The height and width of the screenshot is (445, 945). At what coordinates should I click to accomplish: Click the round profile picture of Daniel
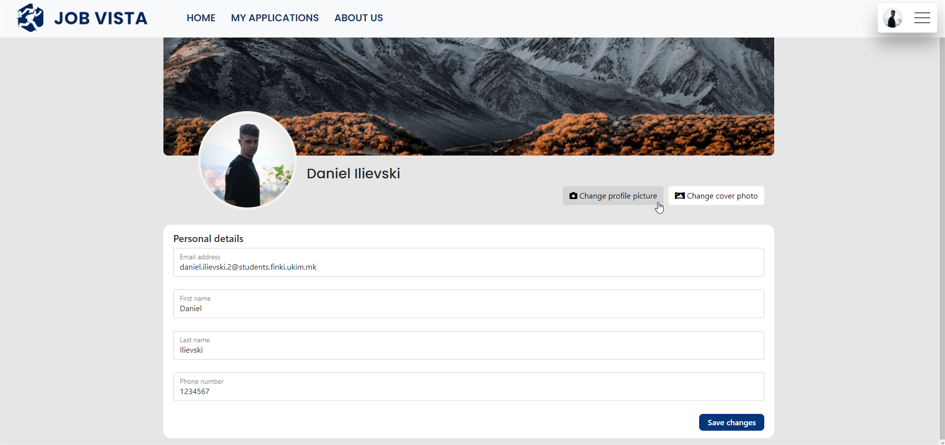point(247,160)
